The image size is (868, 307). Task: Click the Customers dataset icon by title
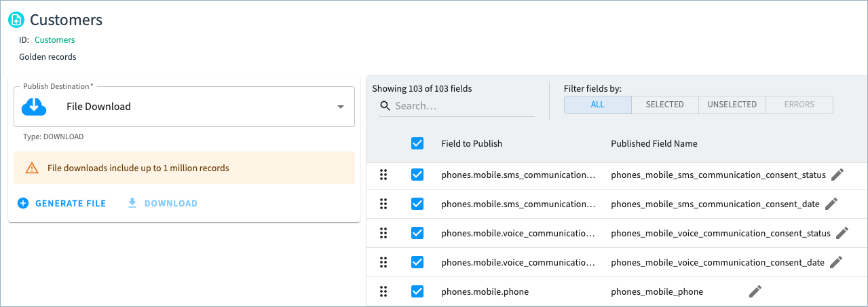(x=16, y=20)
